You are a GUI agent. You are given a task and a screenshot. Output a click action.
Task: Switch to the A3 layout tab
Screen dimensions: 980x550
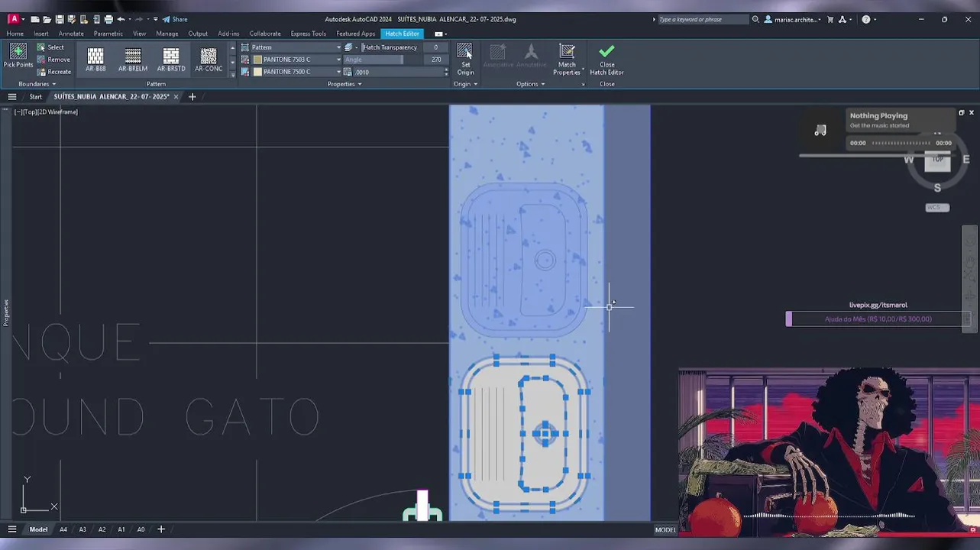[82, 529]
